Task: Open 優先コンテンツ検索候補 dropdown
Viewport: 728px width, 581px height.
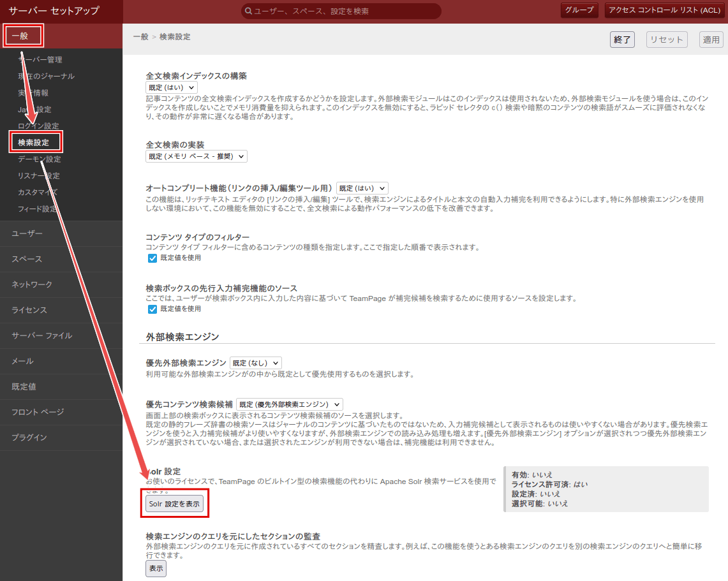Action: click(290, 404)
